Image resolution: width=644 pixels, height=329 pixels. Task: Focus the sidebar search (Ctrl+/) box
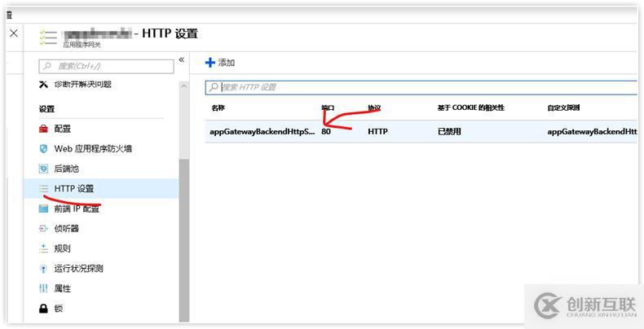tap(106, 66)
